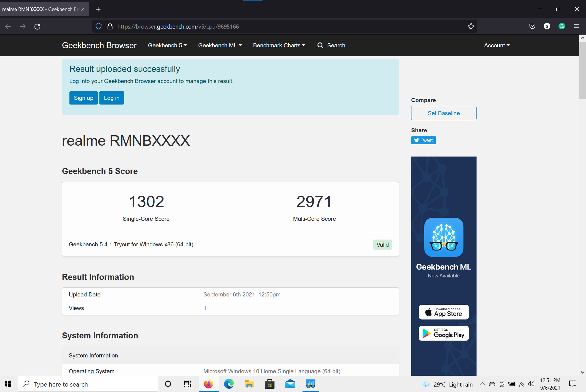Expand the Benchmark Charts dropdown
Screen dimensions: 586x392
279,45
